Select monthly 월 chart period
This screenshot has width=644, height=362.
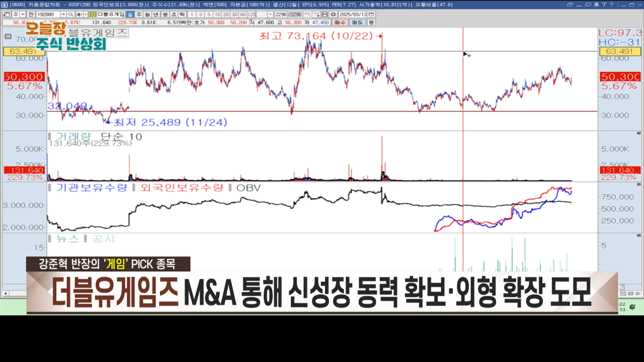click(147, 15)
